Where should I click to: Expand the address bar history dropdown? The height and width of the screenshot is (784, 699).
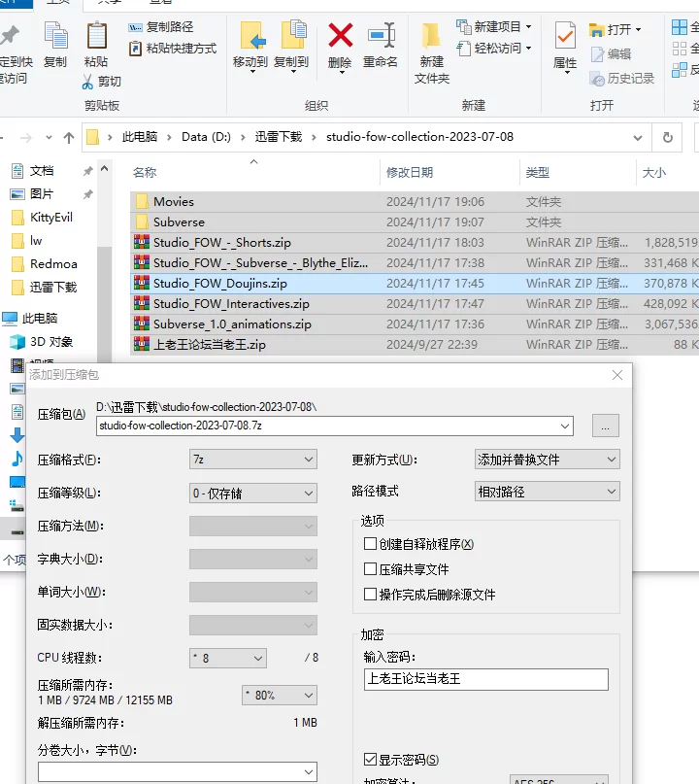tap(638, 138)
